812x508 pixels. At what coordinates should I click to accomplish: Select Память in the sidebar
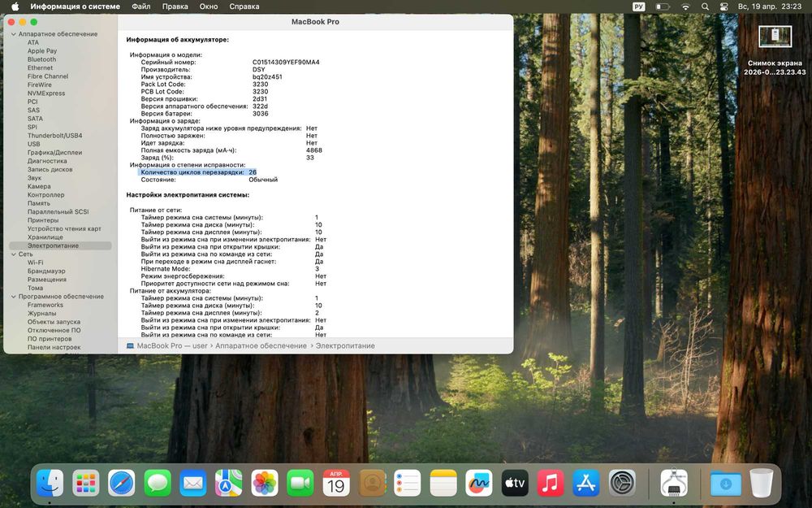(39, 204)
